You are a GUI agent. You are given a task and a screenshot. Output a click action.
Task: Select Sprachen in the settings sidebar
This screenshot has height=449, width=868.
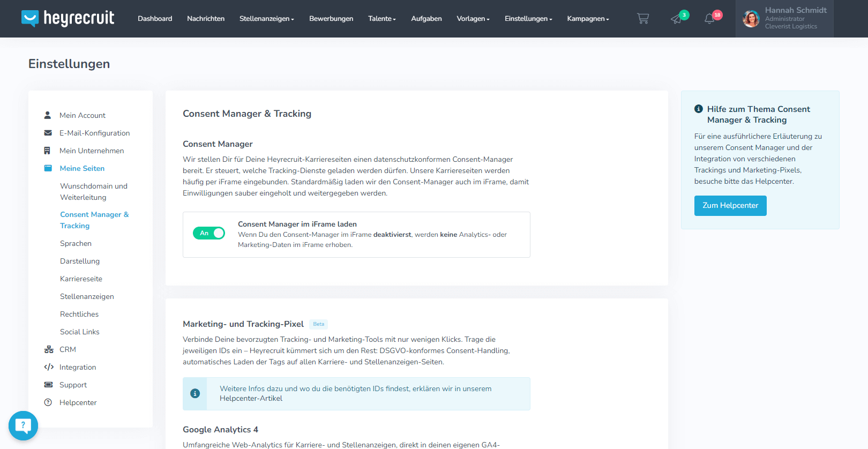[76, 243]
